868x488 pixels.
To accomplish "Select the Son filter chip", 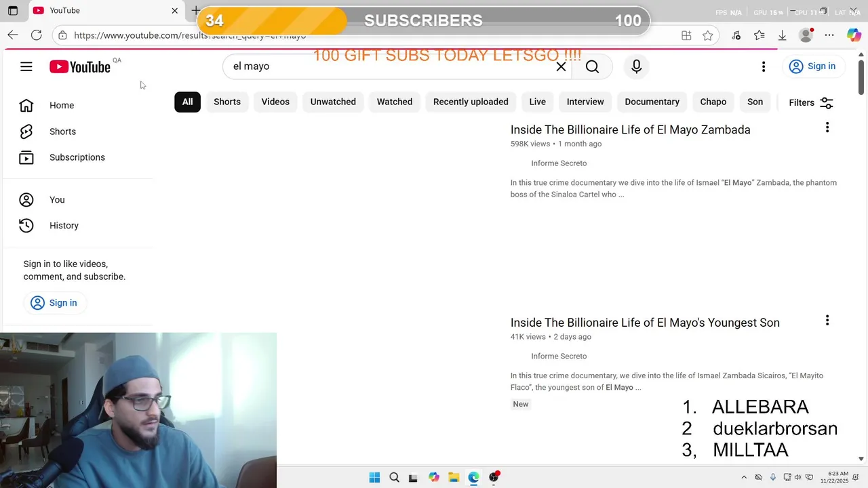I will pyautogui.click(x=755, y=102).
